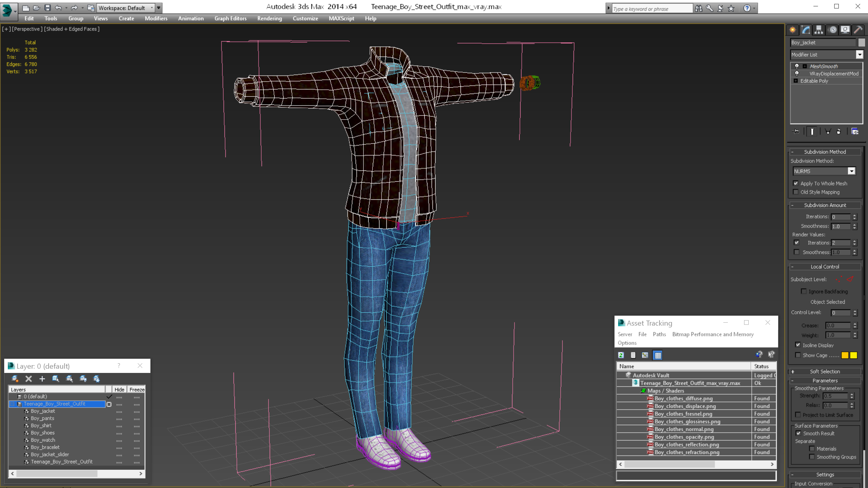Click the Undo arrow in quick toolbar
The image size is (868, 488).
click(x=58, y=8)
